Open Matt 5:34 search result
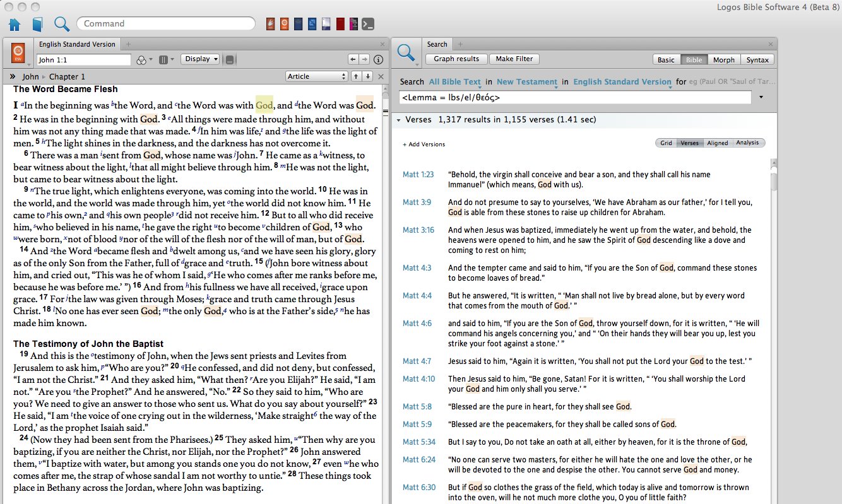The width and height of the screenshot is (842, 504). point(419,442)
